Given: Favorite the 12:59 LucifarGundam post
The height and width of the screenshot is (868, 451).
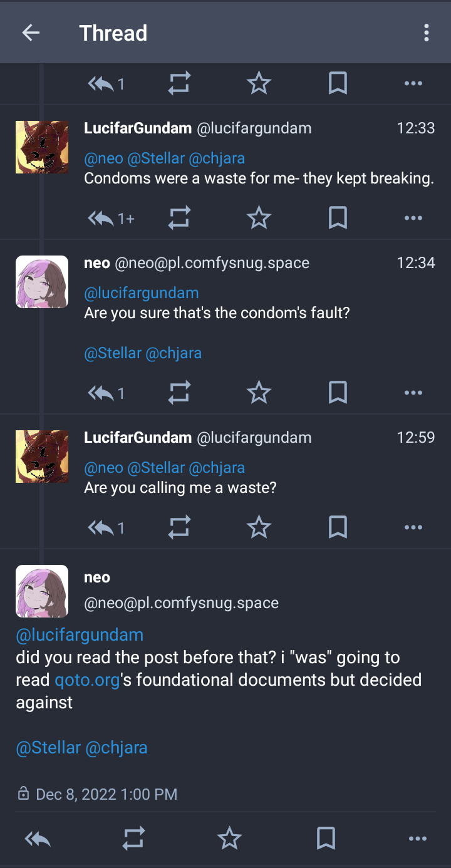Looking at the screenshot, I should [x=259, y=528].
